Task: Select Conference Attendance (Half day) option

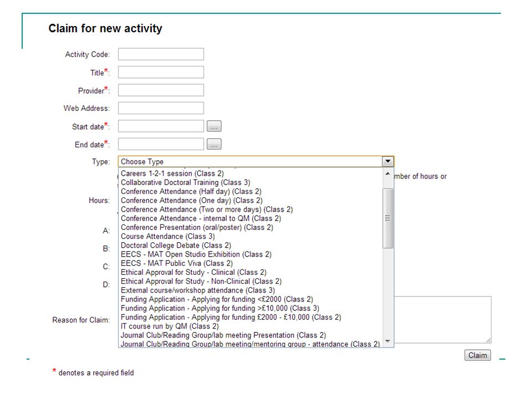Action: 250,191
